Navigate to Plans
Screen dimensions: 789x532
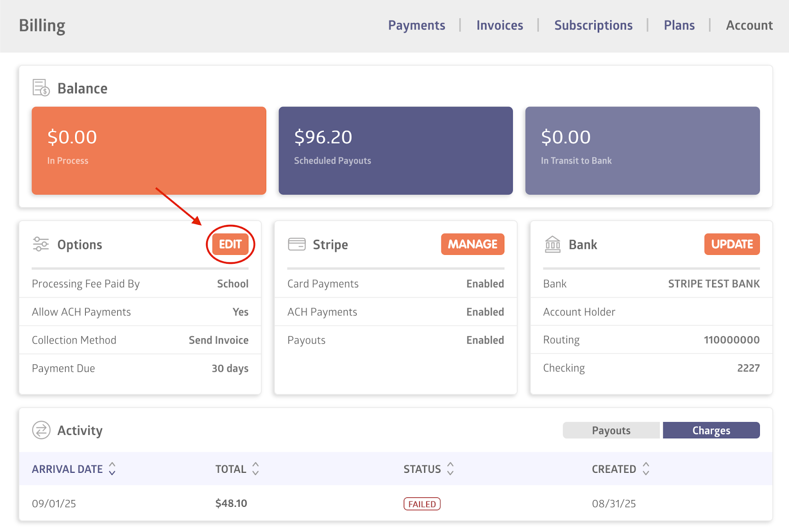[x=679, y=25]
